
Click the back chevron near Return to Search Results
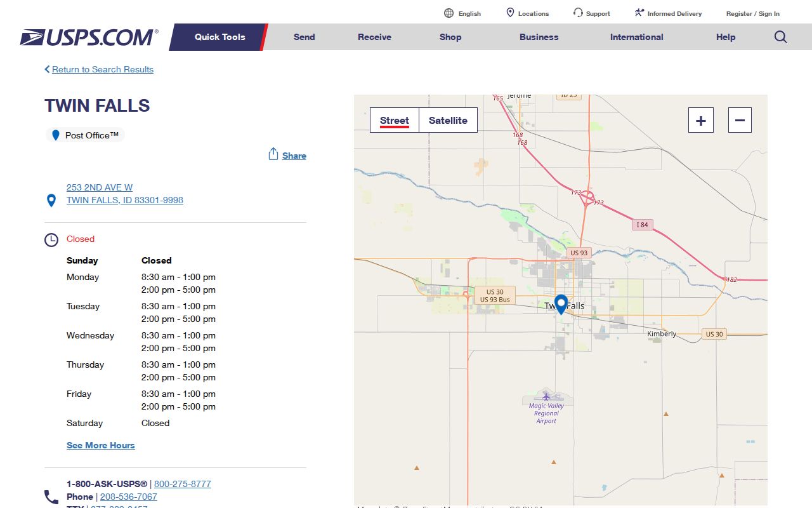pyautogui.click(x=47, y=69)
